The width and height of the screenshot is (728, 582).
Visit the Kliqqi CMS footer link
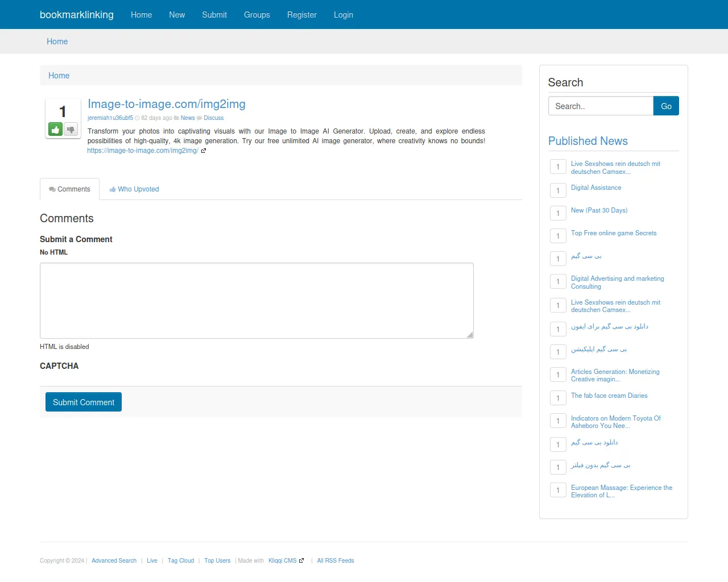pos(283,561)
